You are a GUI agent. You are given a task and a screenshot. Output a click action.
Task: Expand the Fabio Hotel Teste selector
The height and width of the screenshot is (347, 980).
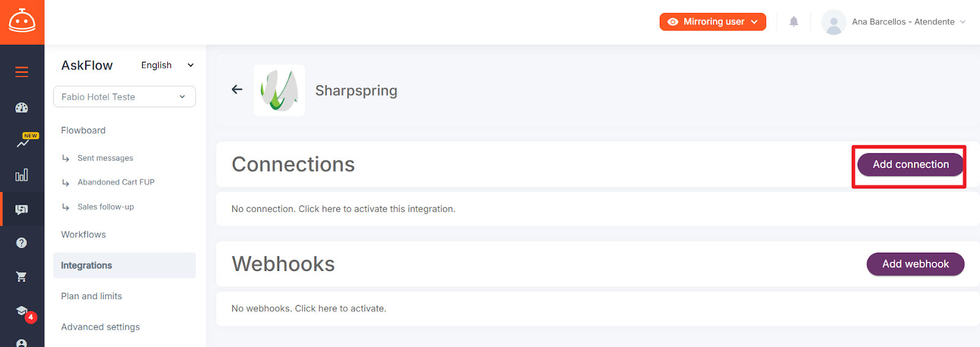click(124, 97)
